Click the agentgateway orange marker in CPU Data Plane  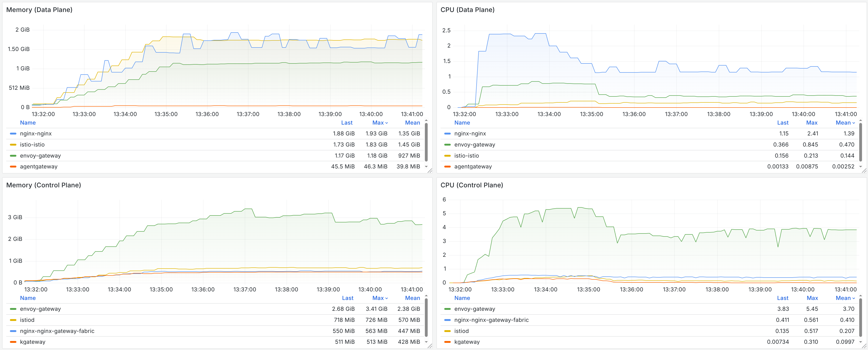[448, 166]
